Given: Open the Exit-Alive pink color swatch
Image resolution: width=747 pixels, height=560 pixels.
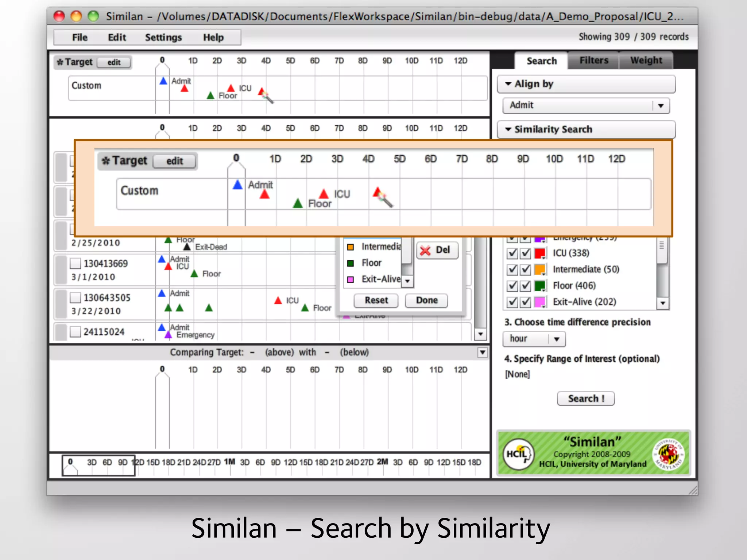Looking at the screenshot, I should point(540,302).
